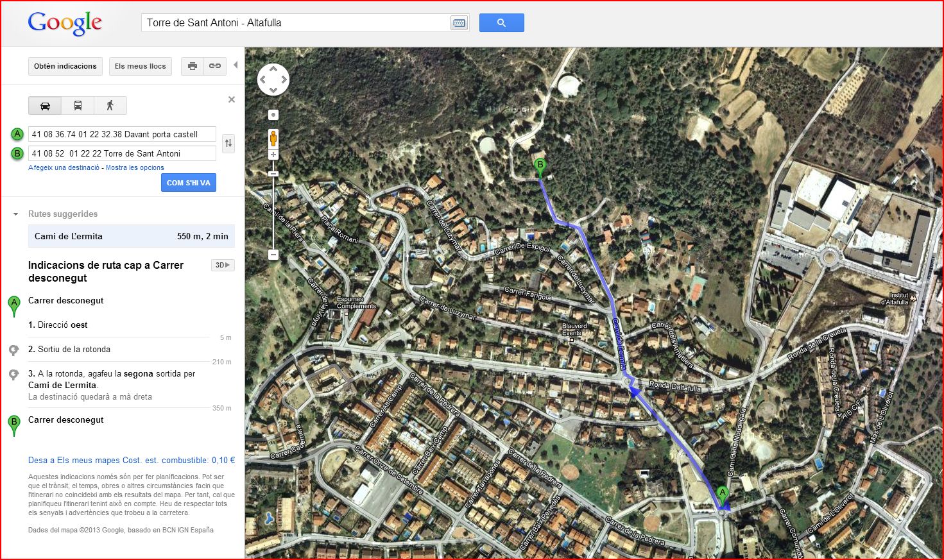Click the blue search magnifier button
Viewport: 944px width, 560px height.
click(501, 22)
